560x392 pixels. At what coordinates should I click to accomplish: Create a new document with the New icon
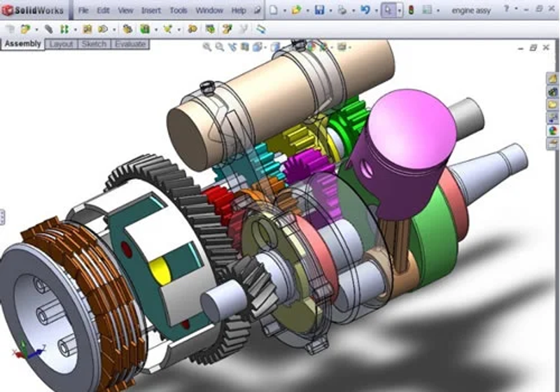coord(274,10)
